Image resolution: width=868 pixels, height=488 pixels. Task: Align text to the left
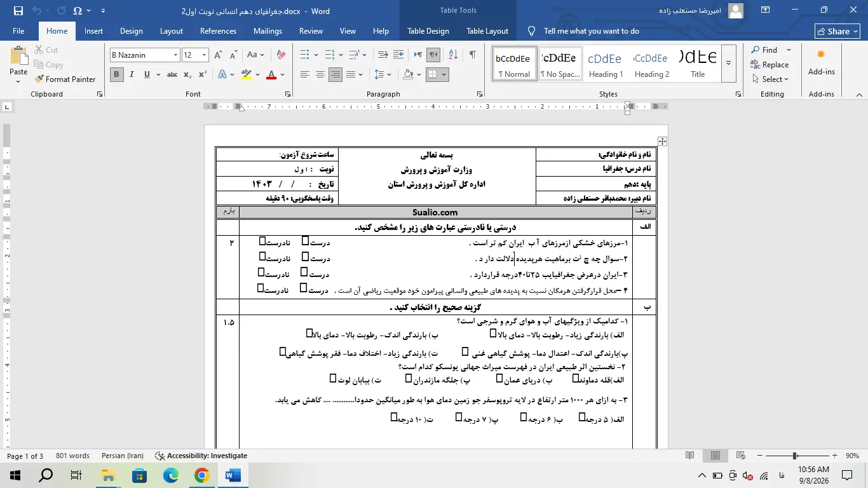305,74
